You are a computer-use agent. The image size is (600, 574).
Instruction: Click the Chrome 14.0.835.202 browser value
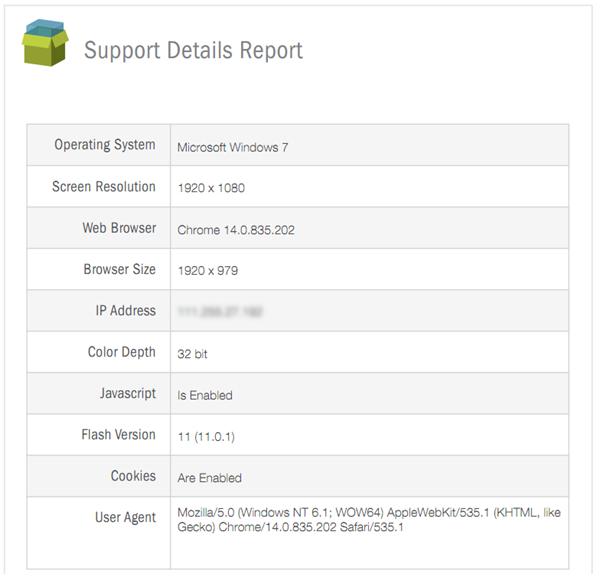click(x=236, y=230)
